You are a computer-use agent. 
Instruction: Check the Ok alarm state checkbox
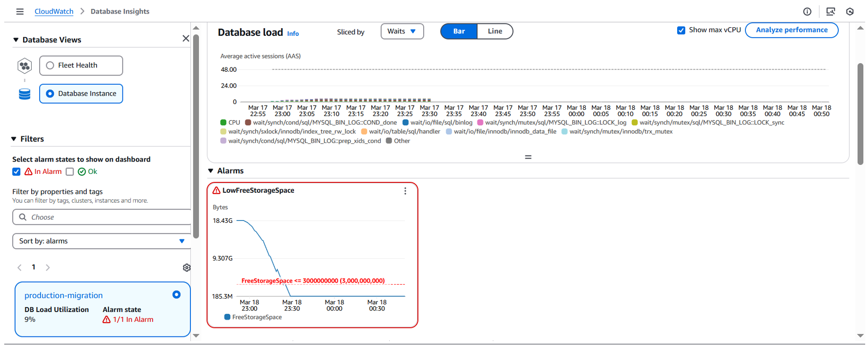70,171
